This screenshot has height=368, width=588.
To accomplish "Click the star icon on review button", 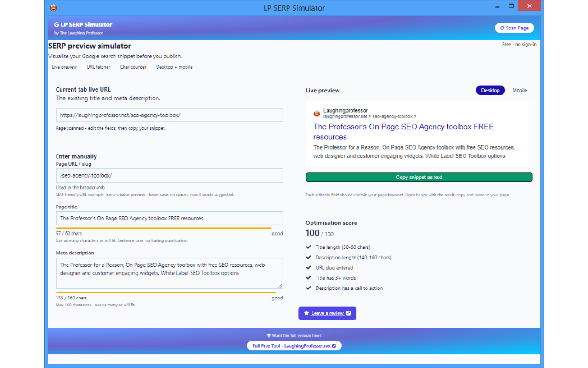I will click(306, 313).
